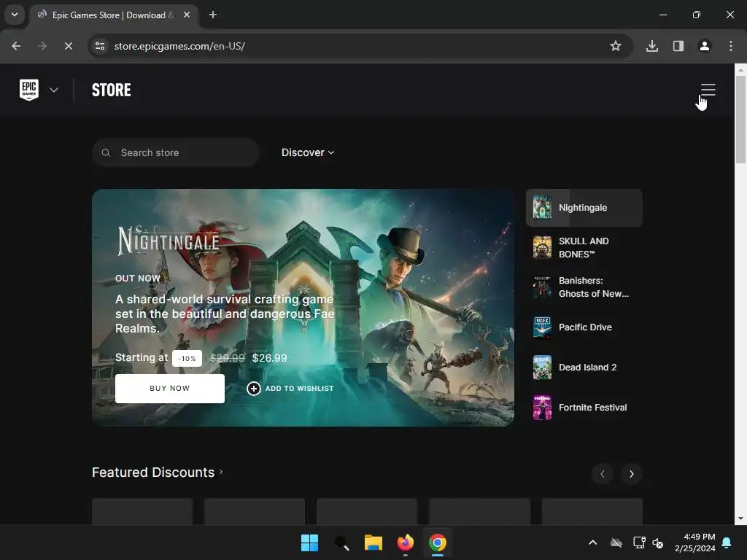Viewport: 747px width, 560px height.
Task: Click the page vertical scrollbar thumb
Action: [741, 119]
